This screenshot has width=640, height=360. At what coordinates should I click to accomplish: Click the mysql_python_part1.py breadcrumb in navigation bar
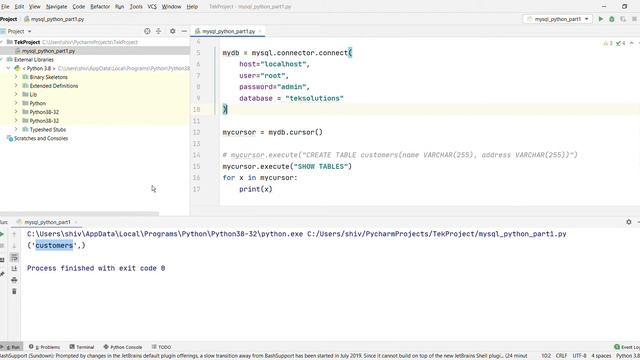tap(54, 19)
